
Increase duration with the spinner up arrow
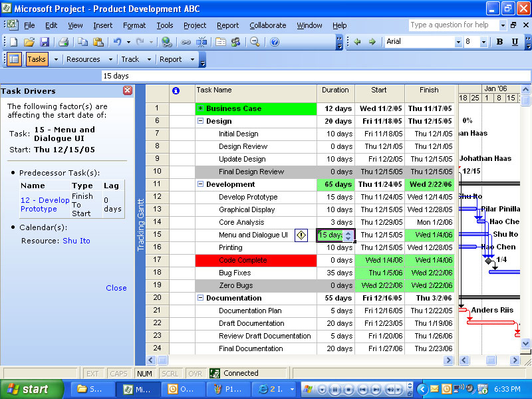348,232
